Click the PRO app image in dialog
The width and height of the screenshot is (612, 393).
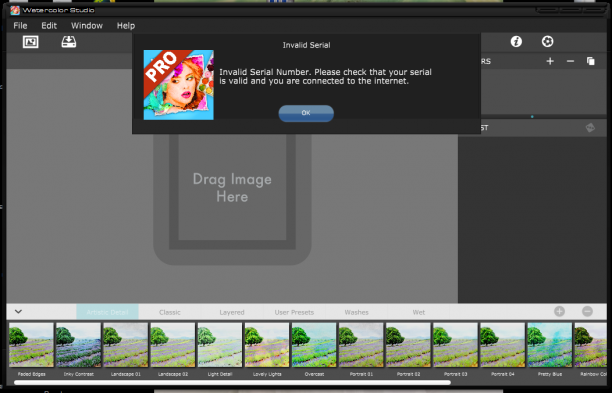(178, 85)
